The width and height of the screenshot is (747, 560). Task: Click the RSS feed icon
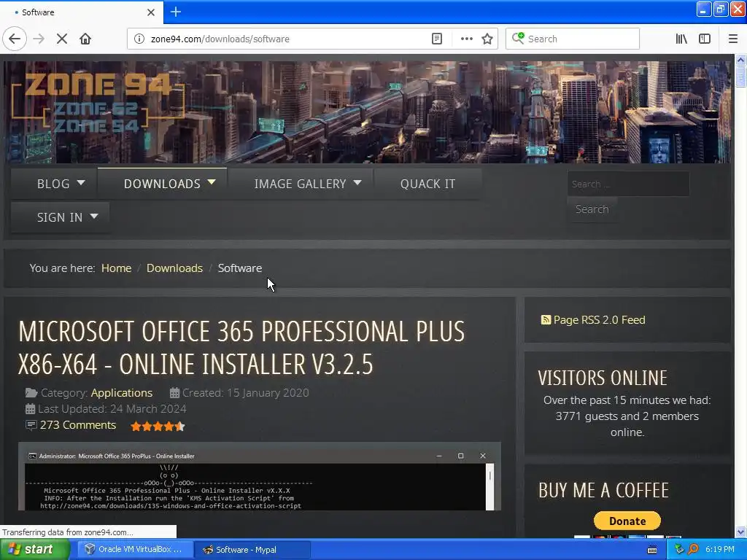coord(546,319)
